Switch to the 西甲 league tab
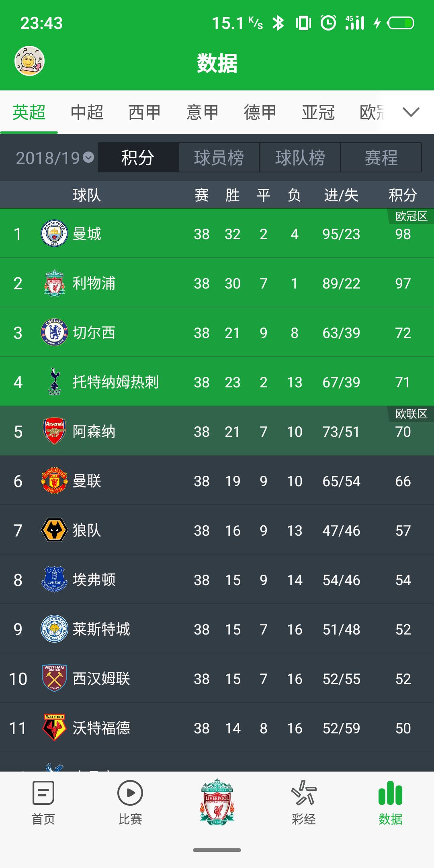 pos(145,112)
